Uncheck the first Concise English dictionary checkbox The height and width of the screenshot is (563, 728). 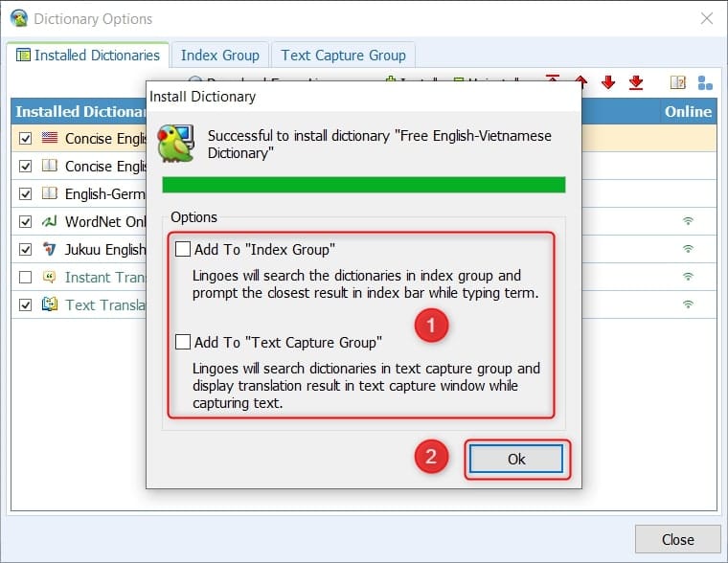(x=25, y=138)
